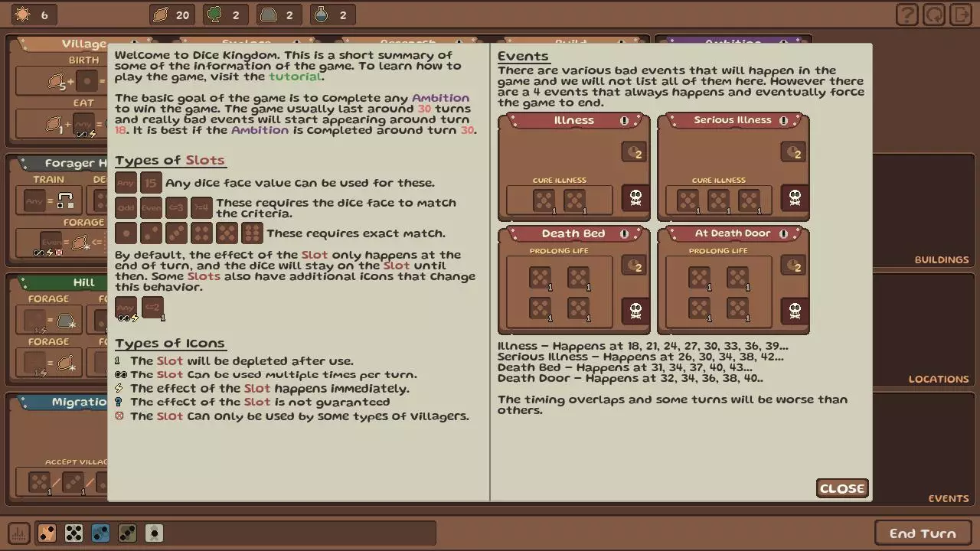Select the orange die showing two
This screenshot has height=551, width=980.
coord(47,533)
